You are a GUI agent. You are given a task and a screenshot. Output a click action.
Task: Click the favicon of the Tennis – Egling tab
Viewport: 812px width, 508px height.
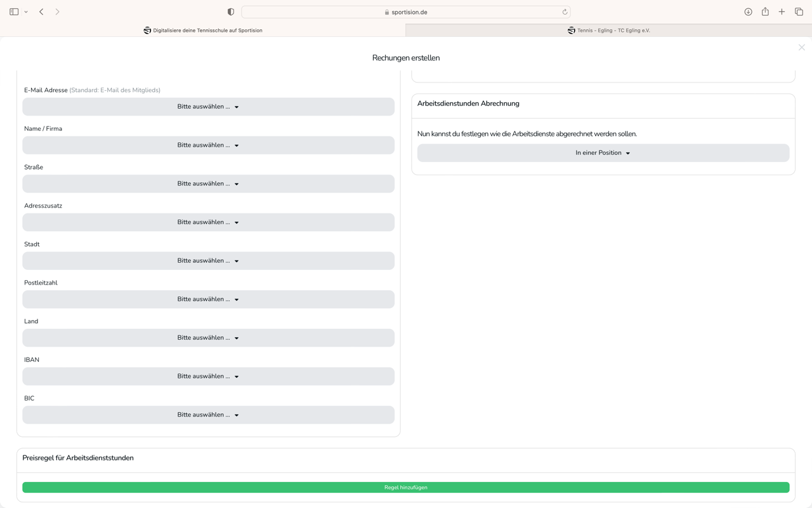pos(572,30)
